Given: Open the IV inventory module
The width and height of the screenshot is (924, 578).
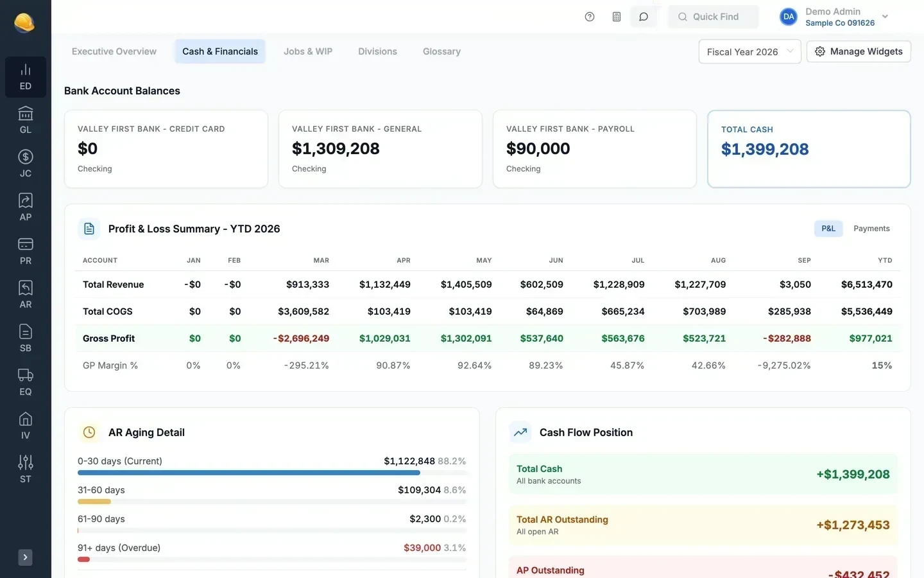Looking at the screenshot, I should 26,426.
